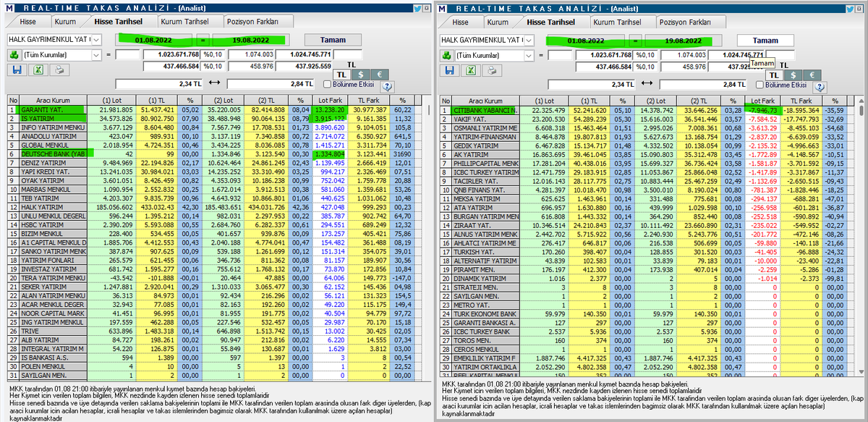This screenshot has width=868, height=422.
Task: Click green clover icon in left window
Action: coord(14,54)
